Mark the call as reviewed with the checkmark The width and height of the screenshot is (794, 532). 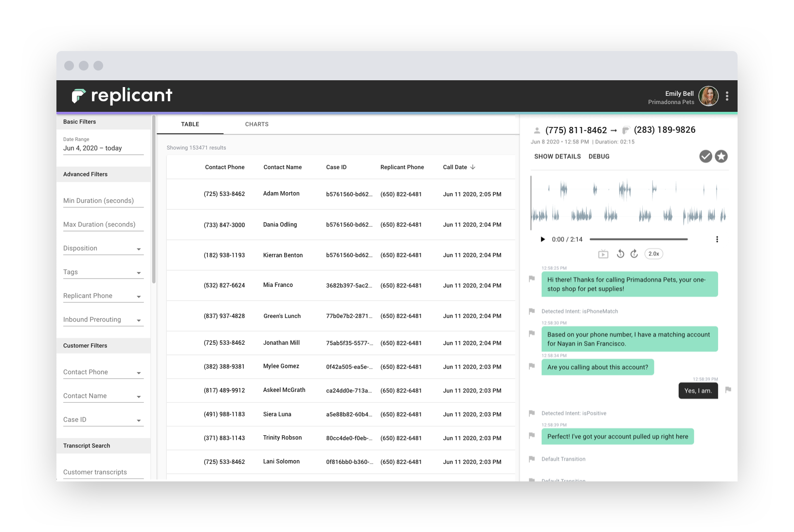click(x=705, y=156)
